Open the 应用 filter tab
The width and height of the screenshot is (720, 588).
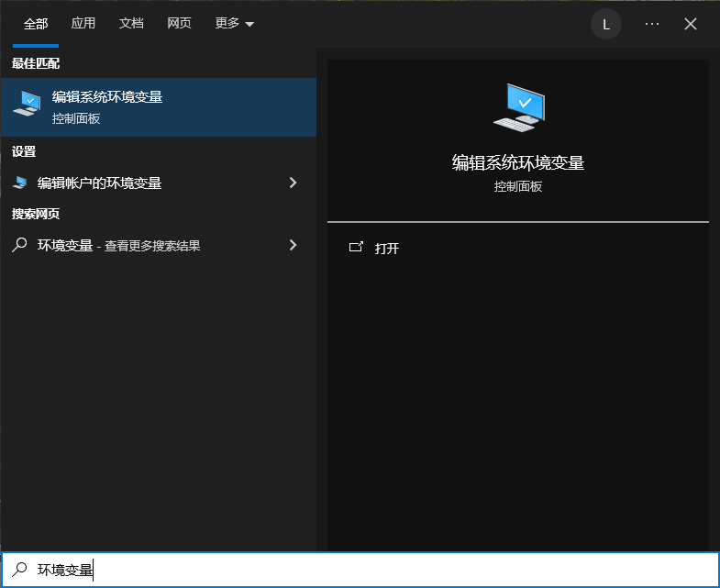83,24
